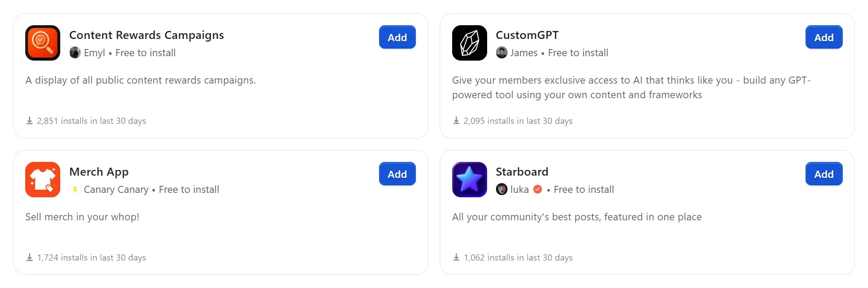868x288 pixels.
Task: Click the CustomGPT black gem app icon
Action: [x=469, y=43]
